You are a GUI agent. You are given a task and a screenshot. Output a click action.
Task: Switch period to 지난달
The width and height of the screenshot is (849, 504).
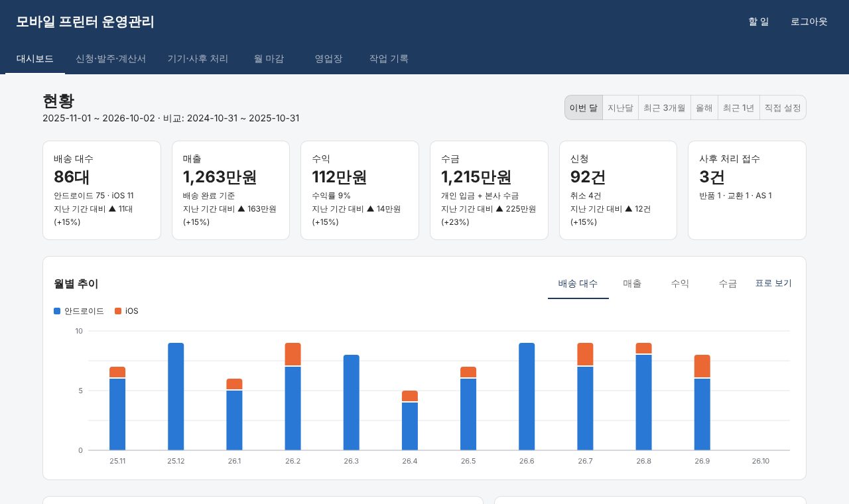(x=621, y=107)
